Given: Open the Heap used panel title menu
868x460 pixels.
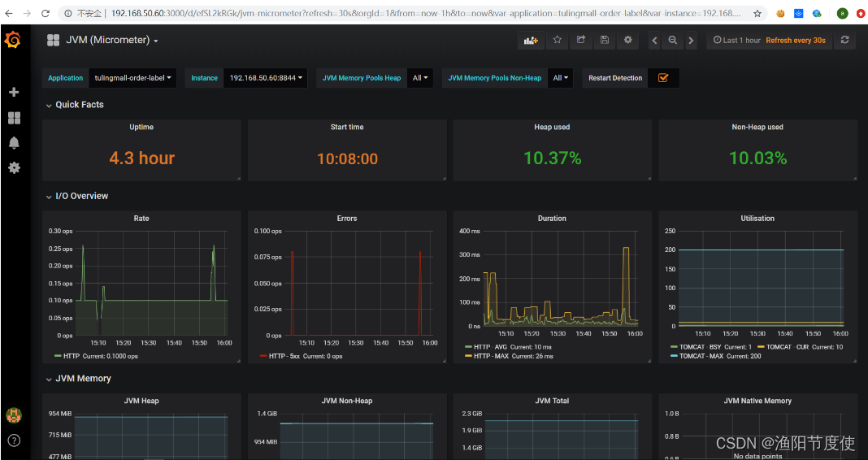Looking at the screenshot, I should [552, 128].
